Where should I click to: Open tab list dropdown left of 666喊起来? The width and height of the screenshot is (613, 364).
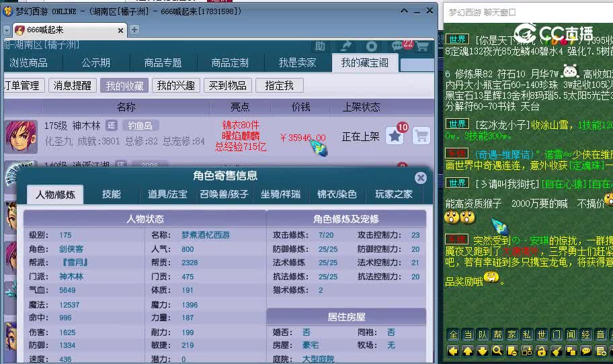pyautogui.click(x=7, y=30)
